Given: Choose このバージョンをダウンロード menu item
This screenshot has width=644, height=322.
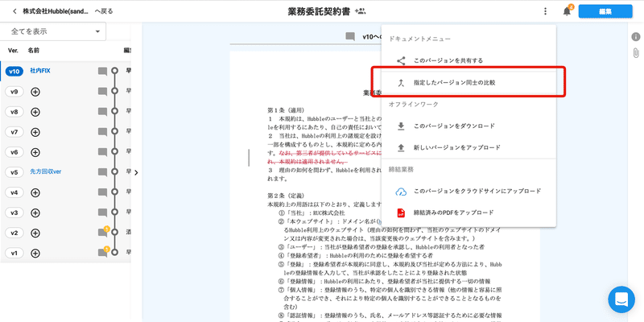Looking at the screenshot, I should (x=469, y=126).
